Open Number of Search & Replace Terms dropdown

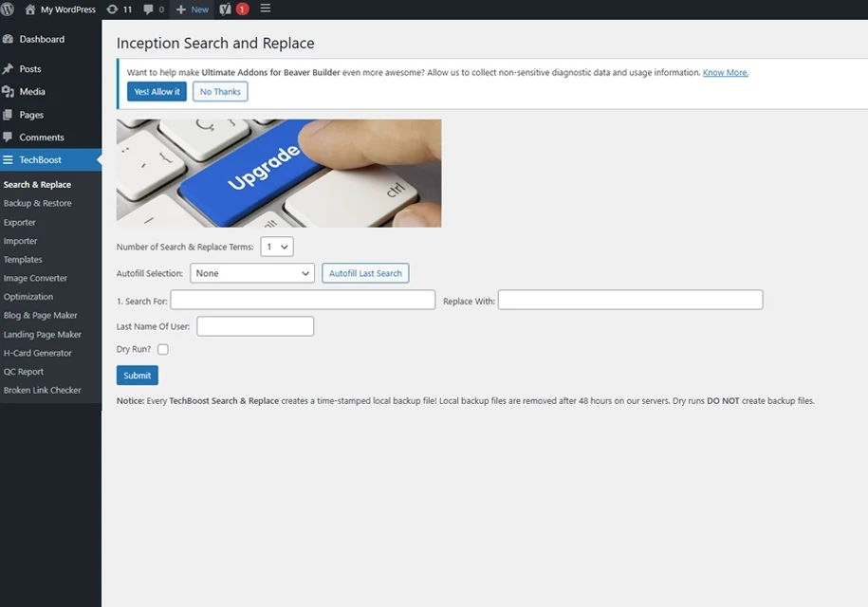277,247
